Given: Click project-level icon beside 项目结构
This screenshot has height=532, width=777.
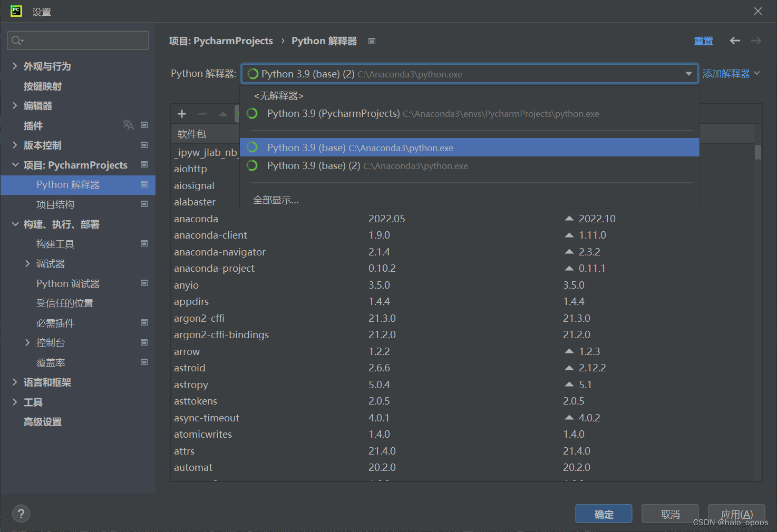Looking at the screenshot, I should [144, 204].
